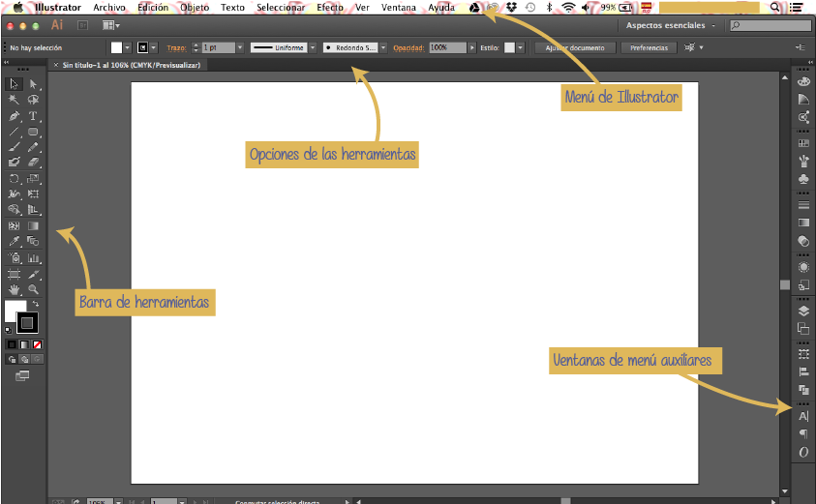Set paint mode to None

click(38, 344)
